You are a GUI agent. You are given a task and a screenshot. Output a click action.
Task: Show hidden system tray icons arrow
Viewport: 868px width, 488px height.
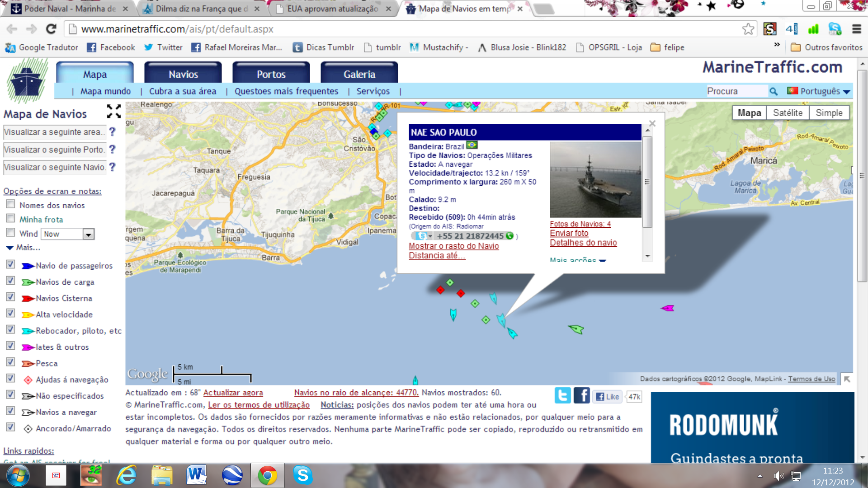point(760,476)
